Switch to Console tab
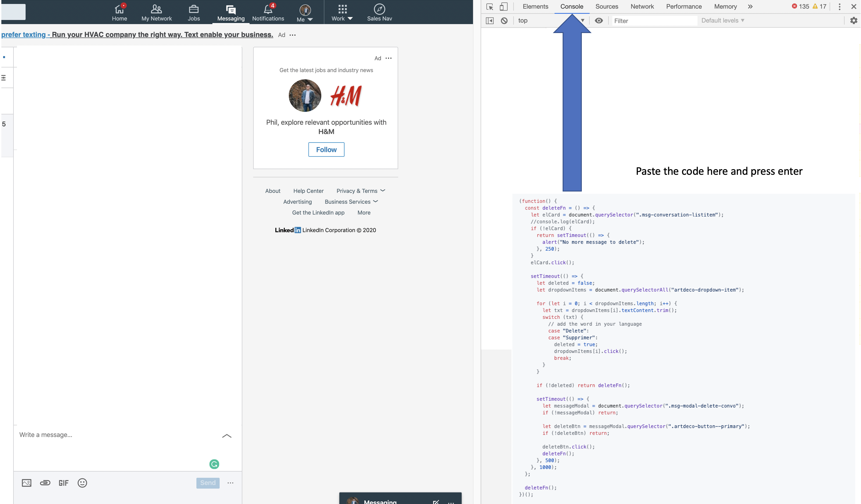Screen dimensions: 861x504 tap(572, 6)
